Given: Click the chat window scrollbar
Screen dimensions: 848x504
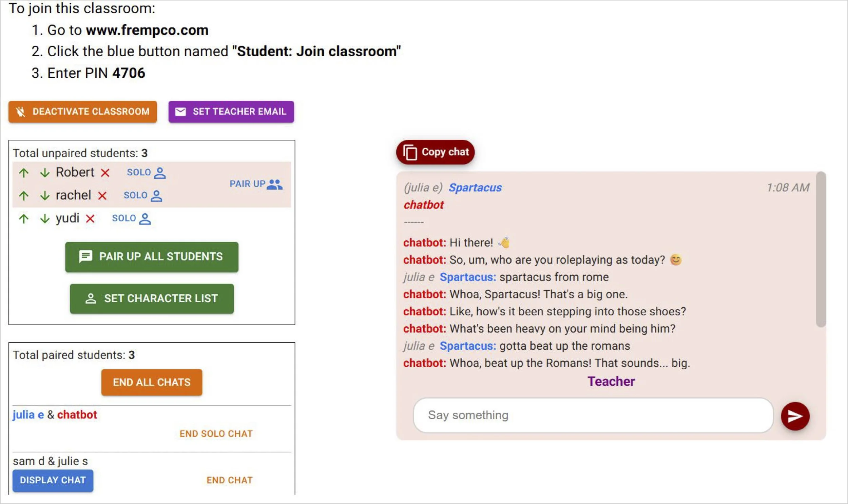Looking at the screenshot, I should click(821, 250).
